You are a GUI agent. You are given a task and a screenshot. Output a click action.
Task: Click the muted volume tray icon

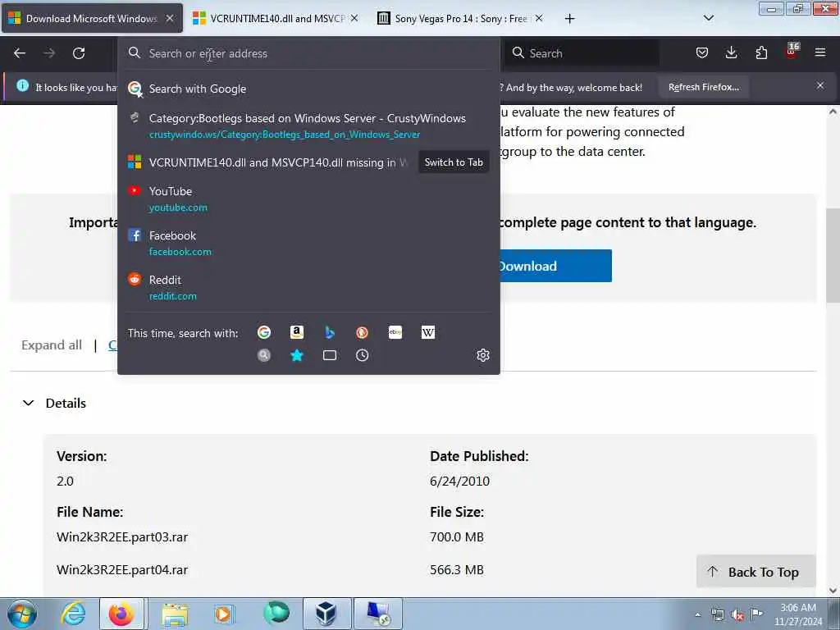[737, 615]
